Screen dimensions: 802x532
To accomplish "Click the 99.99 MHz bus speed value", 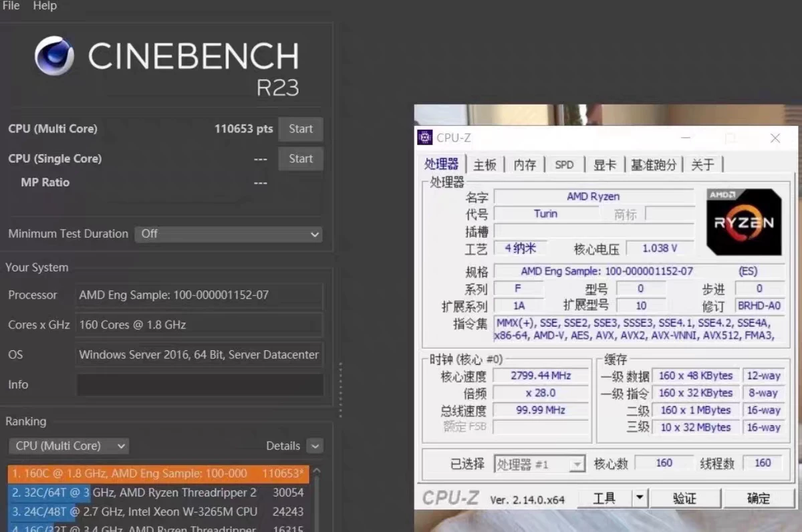I will pos(541,410).
